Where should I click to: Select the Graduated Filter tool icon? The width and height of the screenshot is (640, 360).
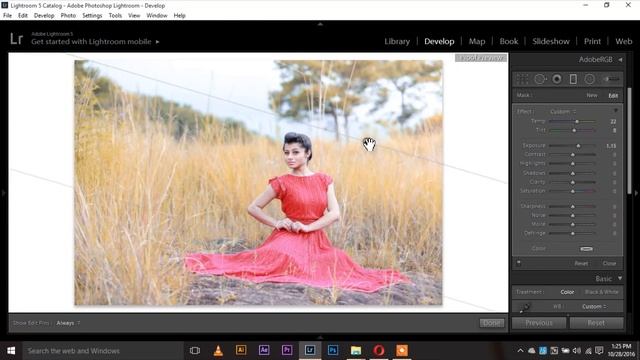click(573, 79)
